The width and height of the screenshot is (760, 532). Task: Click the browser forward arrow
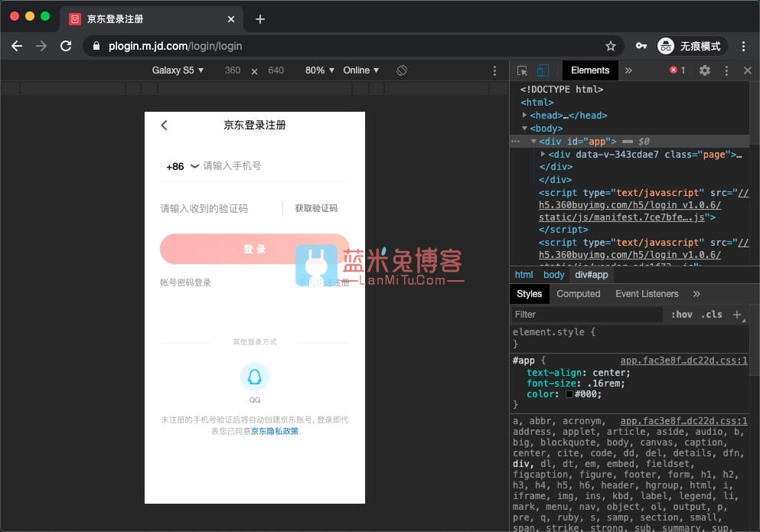click(41, 46)
